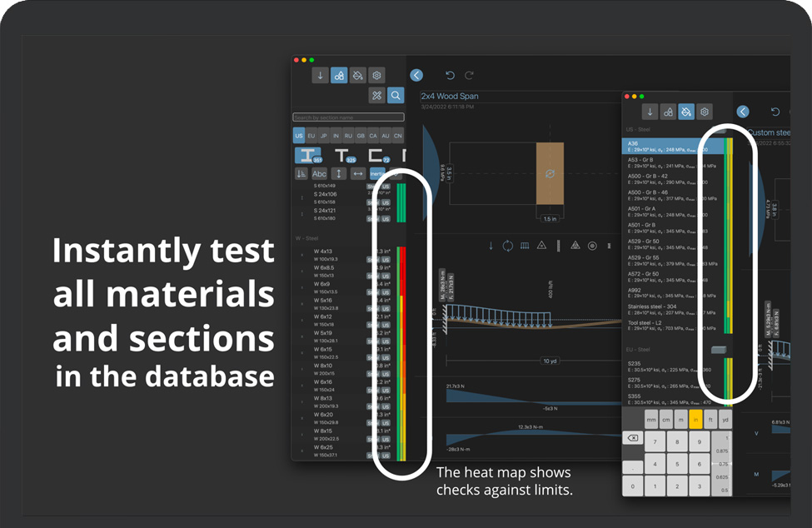This screenshot has height=528, width=812.
Task: Rotate the wood cross-section icon
Action: (550, 174)
